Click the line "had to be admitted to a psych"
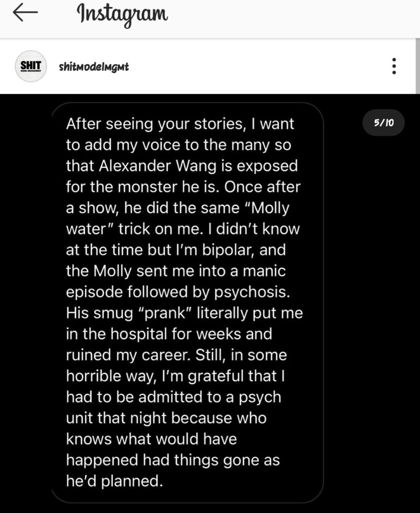Screen dimensions: 420x513 pos(173,397)
